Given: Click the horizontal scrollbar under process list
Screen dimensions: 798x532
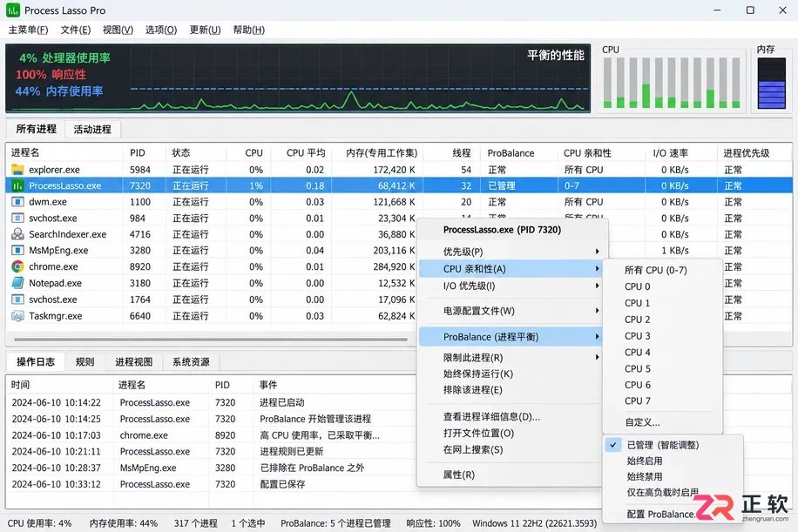Looking at the screenshot, I should [211, 340].
